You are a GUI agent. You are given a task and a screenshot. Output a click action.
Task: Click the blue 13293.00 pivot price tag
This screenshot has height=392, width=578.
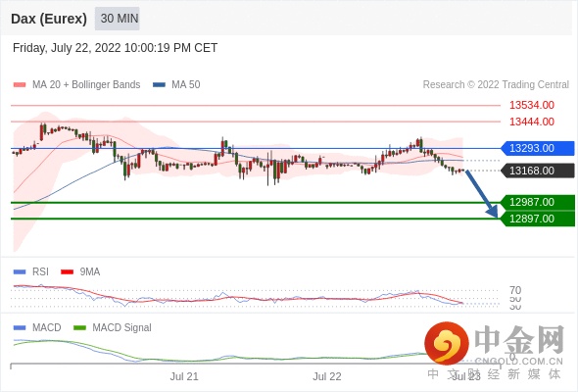538,148
